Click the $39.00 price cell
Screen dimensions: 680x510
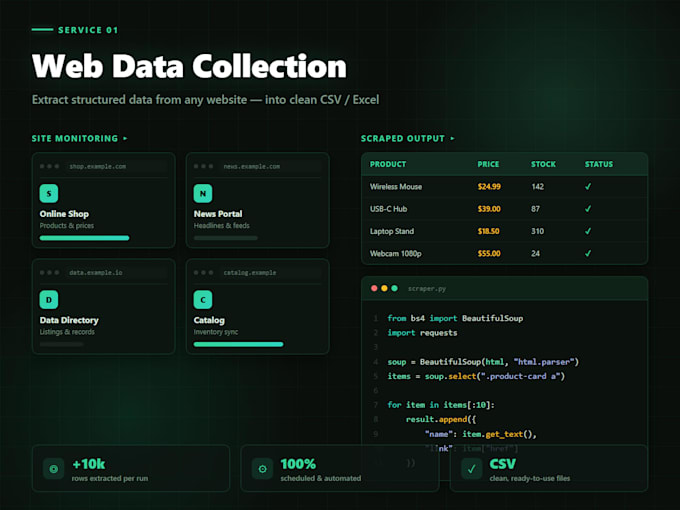[489, 209]
